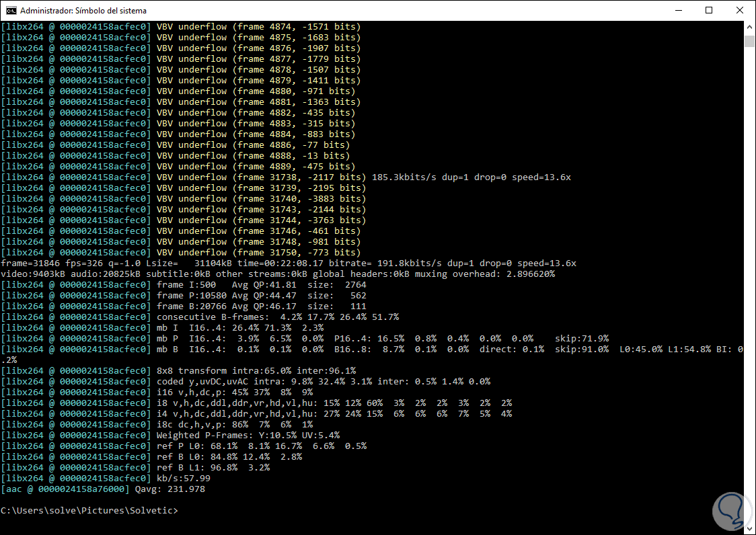Click the 'VBV underflow (frame 4874' line
The height and width of the screenshot is (535, 756).
click(181, 26)
